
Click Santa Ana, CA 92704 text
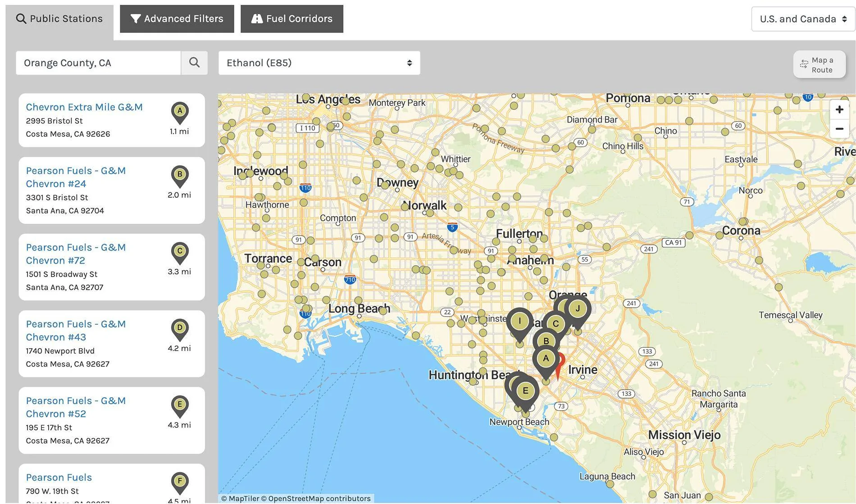[65, 210]
